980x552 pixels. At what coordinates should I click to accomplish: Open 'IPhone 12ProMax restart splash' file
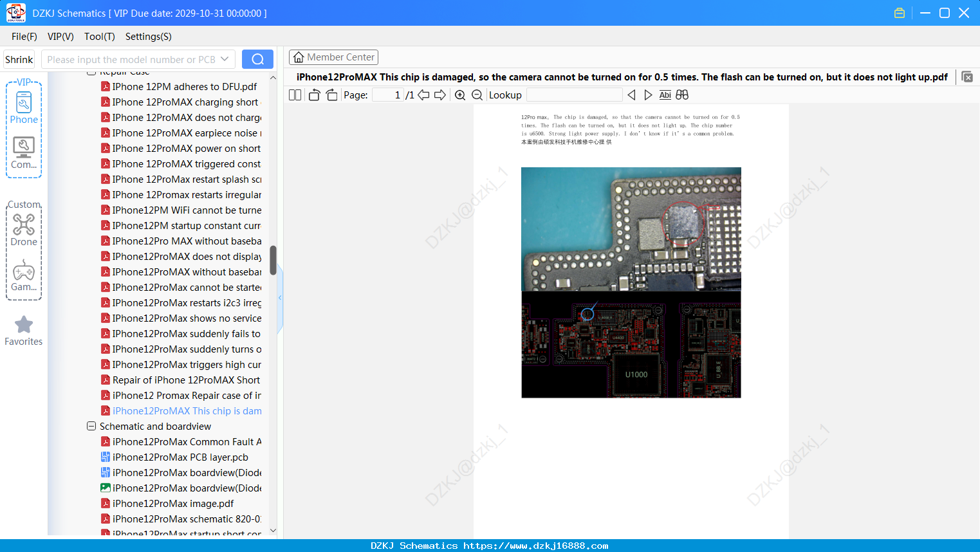[x=181, y=179]
